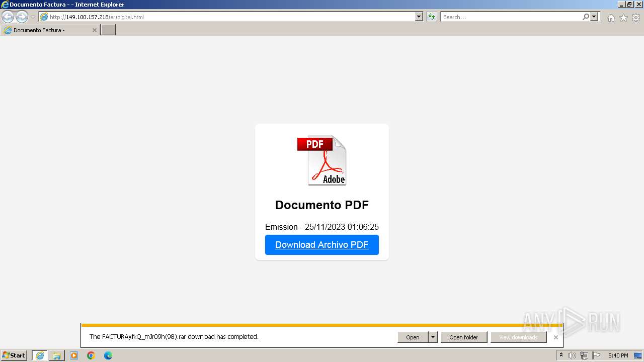Launch Windows Media Player taskbar icon

click(74, 355)
